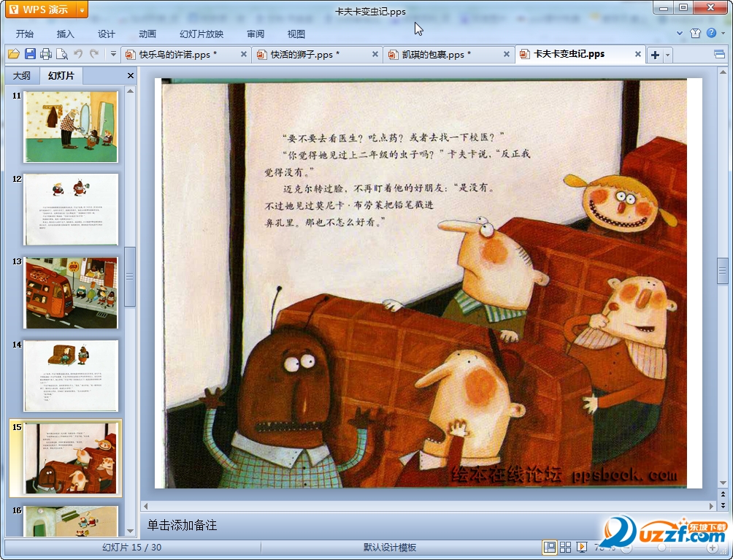Switch to the 大纲 outline pane tab
733x560 pixels.
(x=21, y=76)
